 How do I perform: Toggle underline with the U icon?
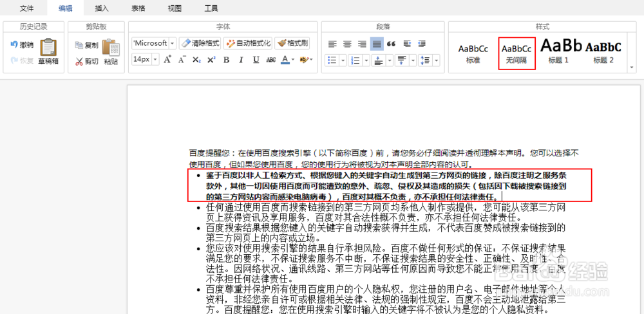tap(256, 59)
